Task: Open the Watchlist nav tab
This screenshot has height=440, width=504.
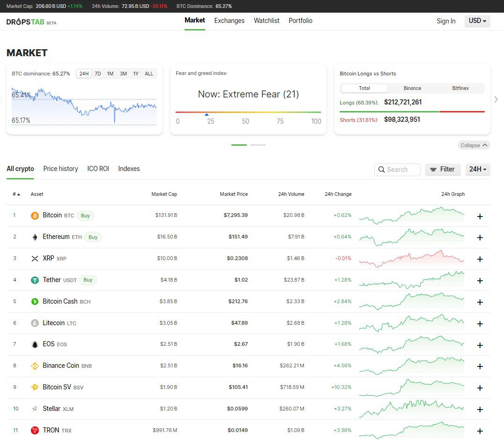Action: [x=267, y=21]
